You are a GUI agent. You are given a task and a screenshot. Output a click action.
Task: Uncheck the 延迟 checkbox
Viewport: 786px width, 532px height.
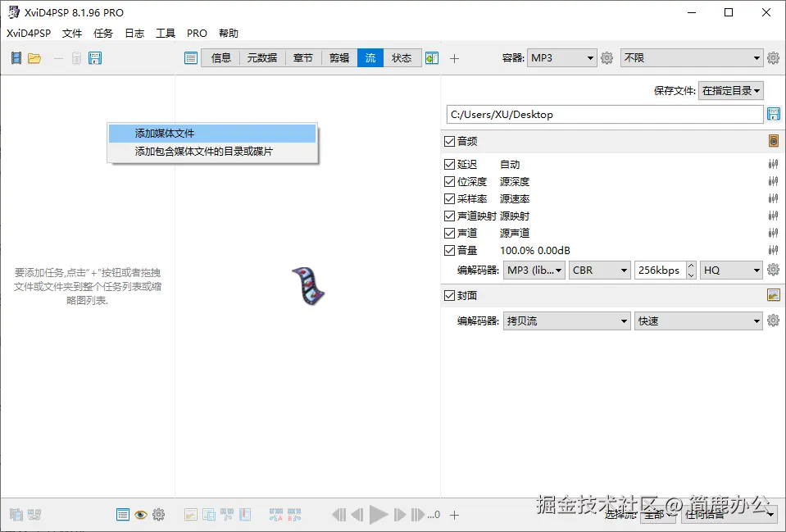(450, 164)
